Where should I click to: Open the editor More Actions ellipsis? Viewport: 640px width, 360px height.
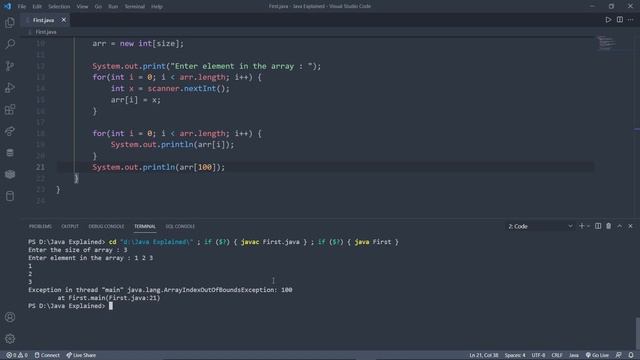(x=631, y=20)
